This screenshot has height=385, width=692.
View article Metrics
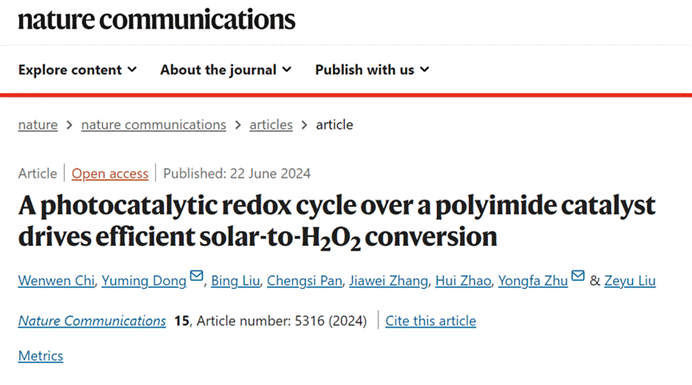click(41, 356)
